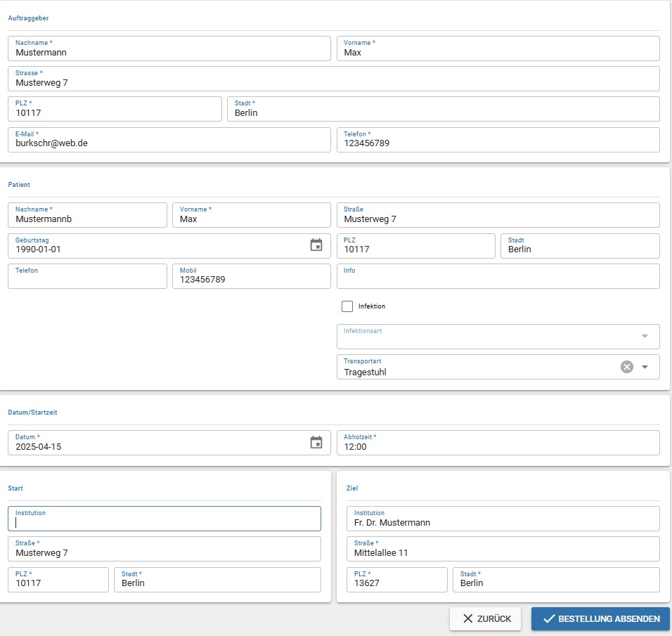The image size is (672, 636).
Task: Edit the Mobil number field
Action: 252,276
